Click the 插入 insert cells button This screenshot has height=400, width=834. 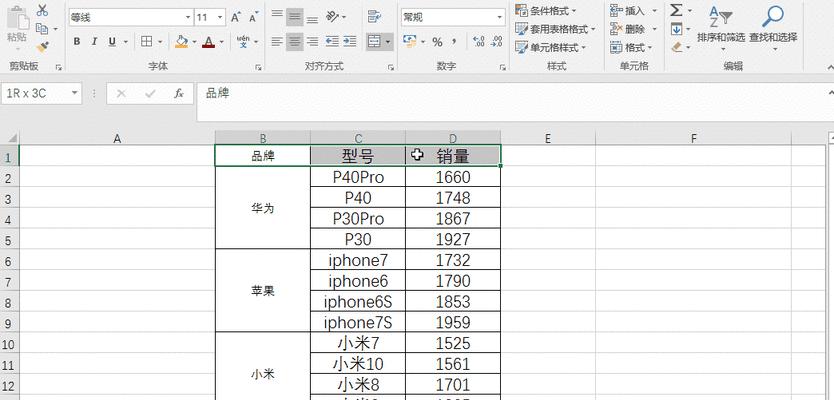tap(628, 10)
